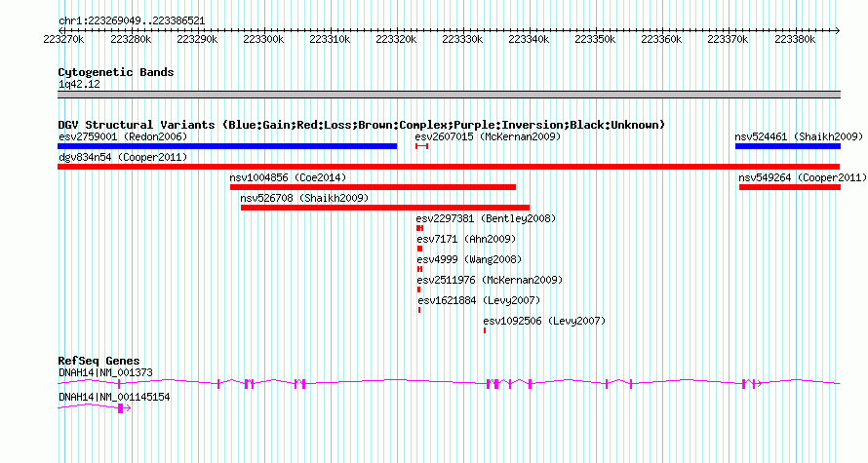Viewport: 868px width, 463px height.
Task: Click the Cytogenetic Bands track title
Action: (x=116, y=72)
